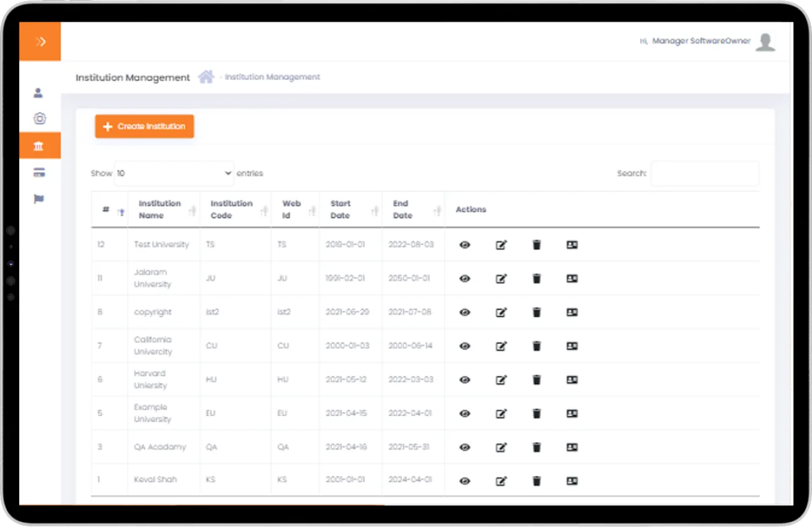
Task: Open the card sidebar icon
Action: click(x=39, y=173)
